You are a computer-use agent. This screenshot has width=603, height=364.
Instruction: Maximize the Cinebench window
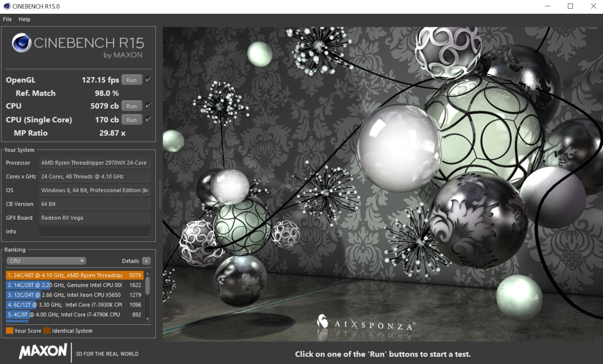(571, 6)
